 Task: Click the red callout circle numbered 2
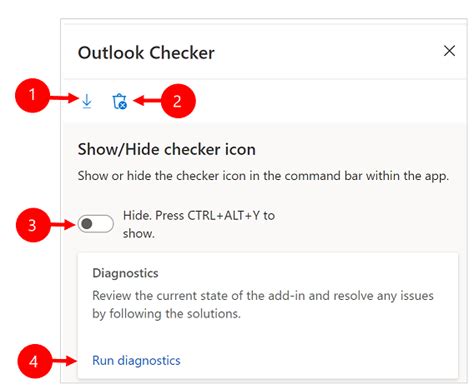coord(178,101)
